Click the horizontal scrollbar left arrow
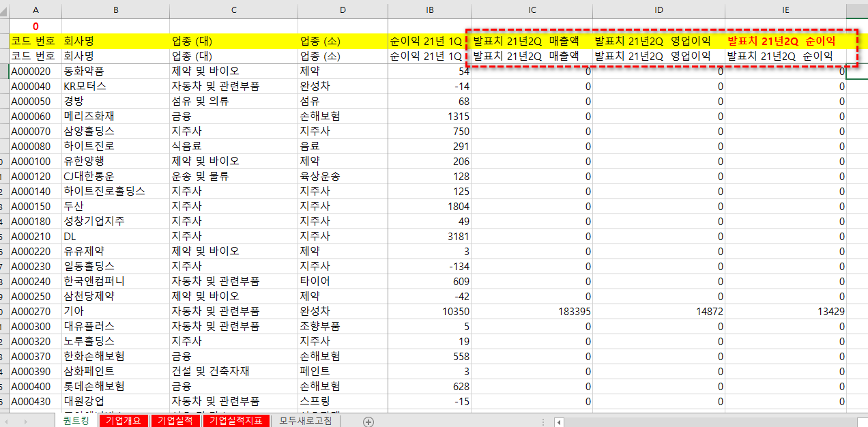This screenshot has height=427, width=868. 560,422
